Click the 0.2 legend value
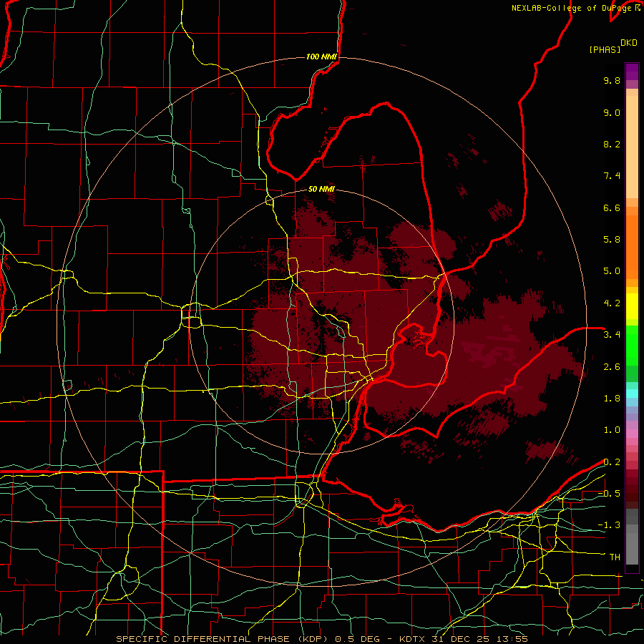Screen dimensions: 644x644 tap(612, 462)
